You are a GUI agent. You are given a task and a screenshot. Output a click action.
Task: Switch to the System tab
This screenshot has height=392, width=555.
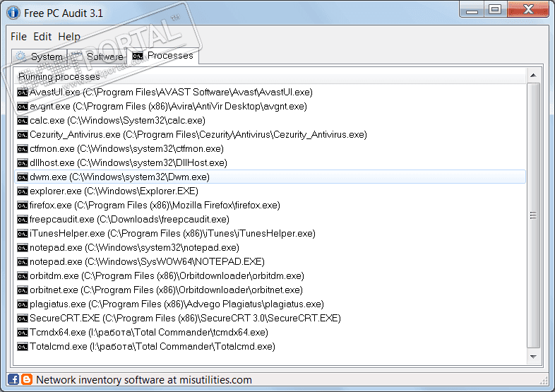tap(40, 57)
